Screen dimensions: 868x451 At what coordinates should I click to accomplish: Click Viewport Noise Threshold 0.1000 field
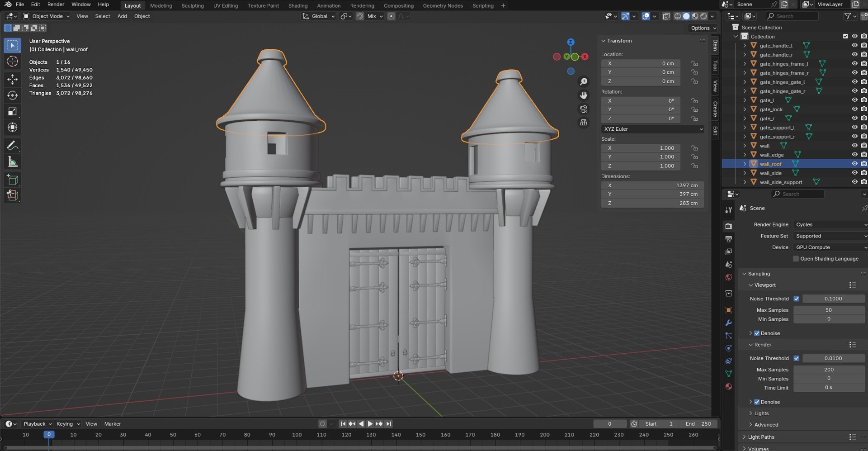coord(833,299)
